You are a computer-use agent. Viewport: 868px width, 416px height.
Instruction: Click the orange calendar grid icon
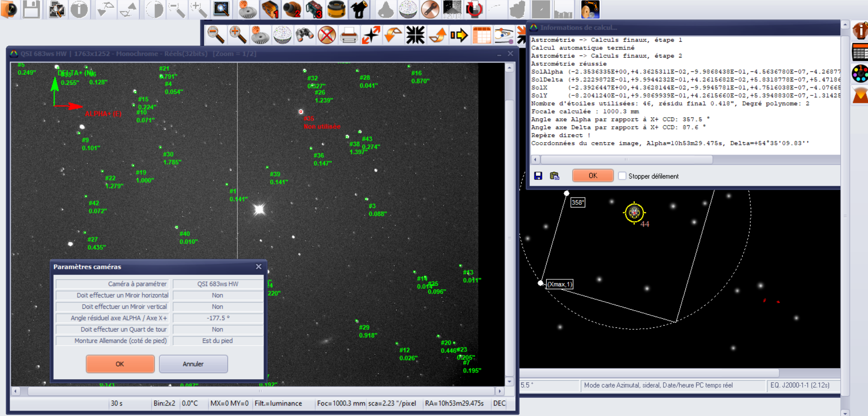(482, 35)
